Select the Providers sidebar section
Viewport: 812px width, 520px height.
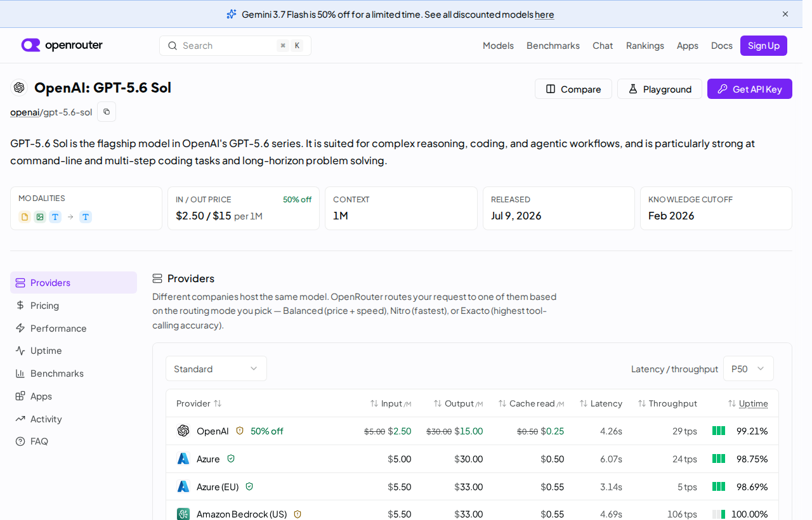[74, 283]
